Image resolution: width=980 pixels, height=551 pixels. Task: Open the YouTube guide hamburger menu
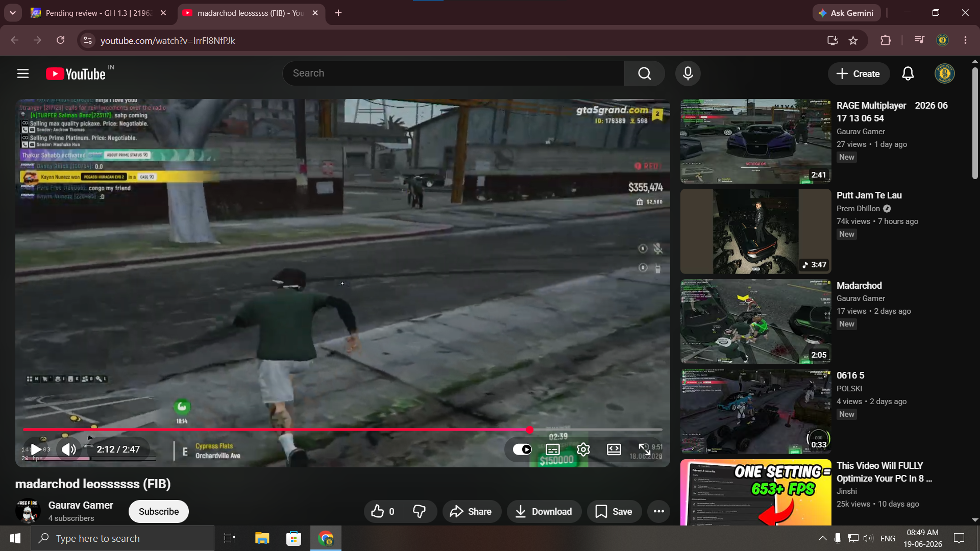click(23, 73)
